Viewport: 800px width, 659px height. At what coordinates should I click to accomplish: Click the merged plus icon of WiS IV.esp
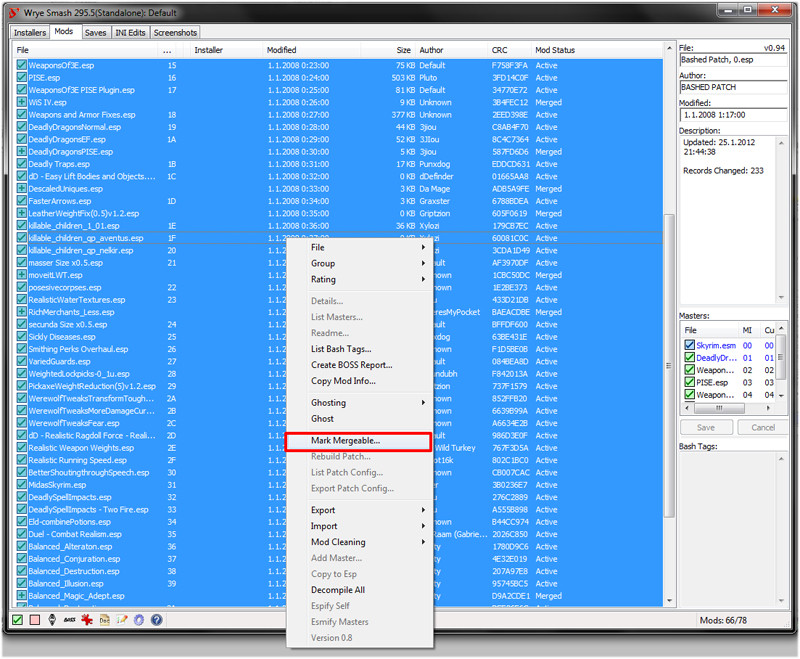click(21, 102)
